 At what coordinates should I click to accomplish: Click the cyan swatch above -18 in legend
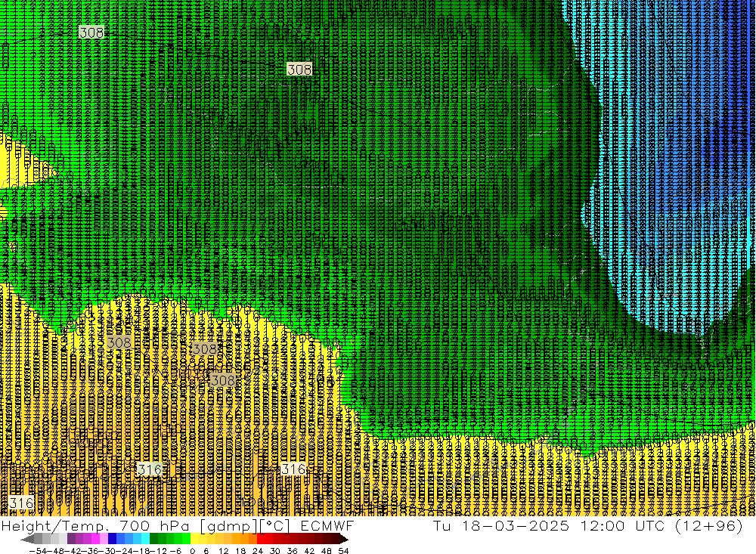click(145, 539)
